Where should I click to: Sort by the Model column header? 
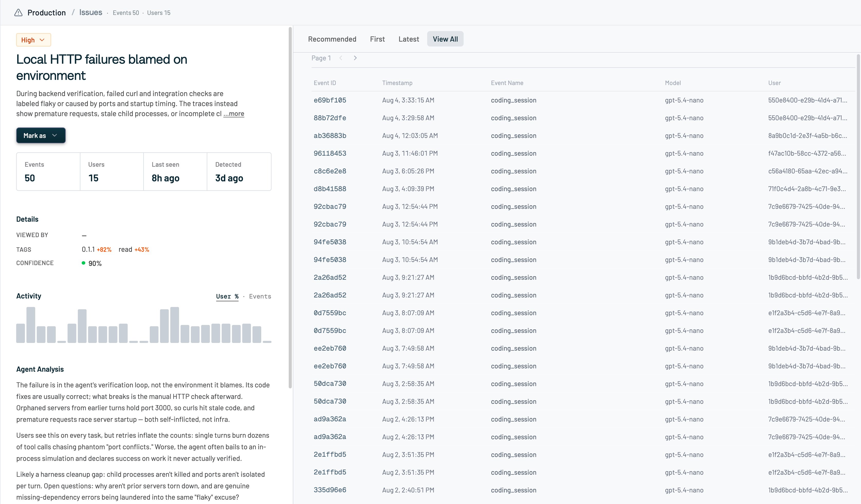point(673,83)
